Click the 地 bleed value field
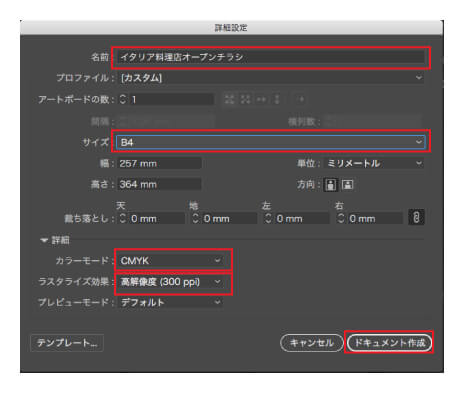This screenshot has width=465, height=394. [x=229, y=218]
